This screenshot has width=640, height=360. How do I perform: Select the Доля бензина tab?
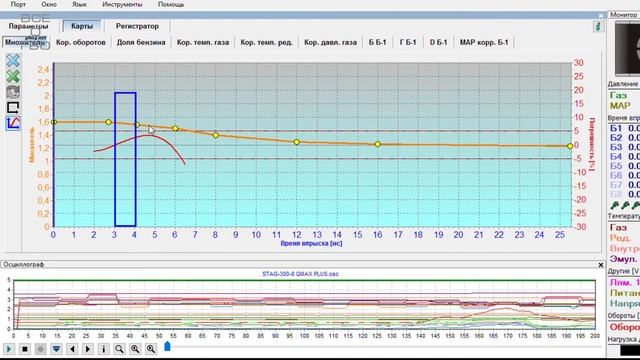click(x=141, y=42)
